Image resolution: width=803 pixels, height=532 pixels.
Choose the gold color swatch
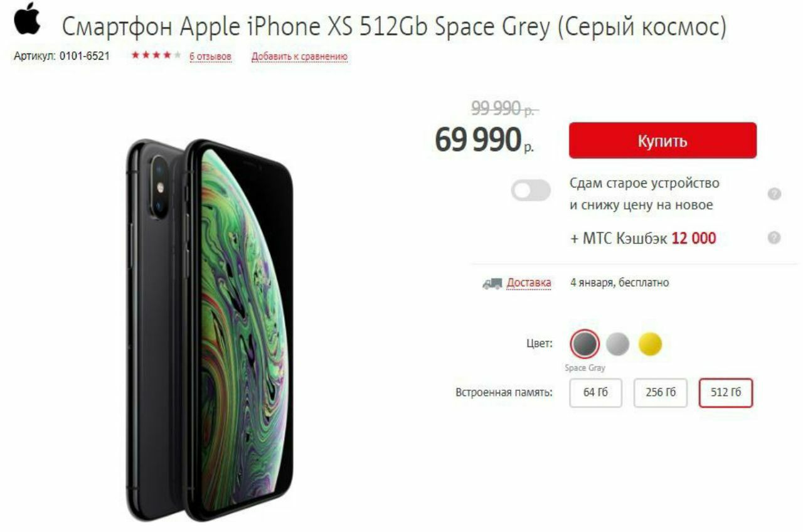[650, 344]
